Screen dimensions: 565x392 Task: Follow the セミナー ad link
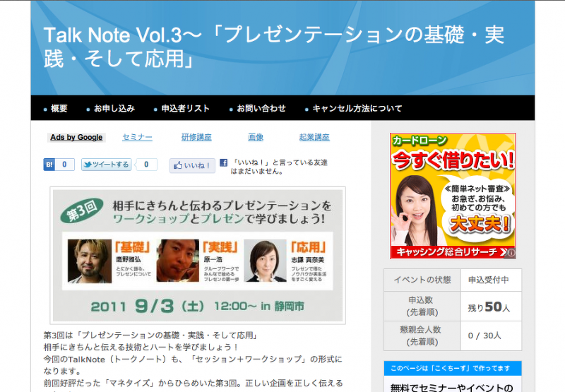[x=137, y=137]
